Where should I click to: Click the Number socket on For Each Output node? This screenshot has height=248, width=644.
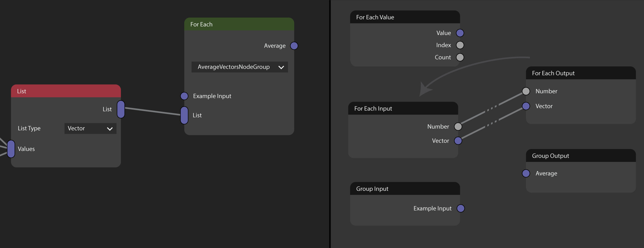[526, 91]
